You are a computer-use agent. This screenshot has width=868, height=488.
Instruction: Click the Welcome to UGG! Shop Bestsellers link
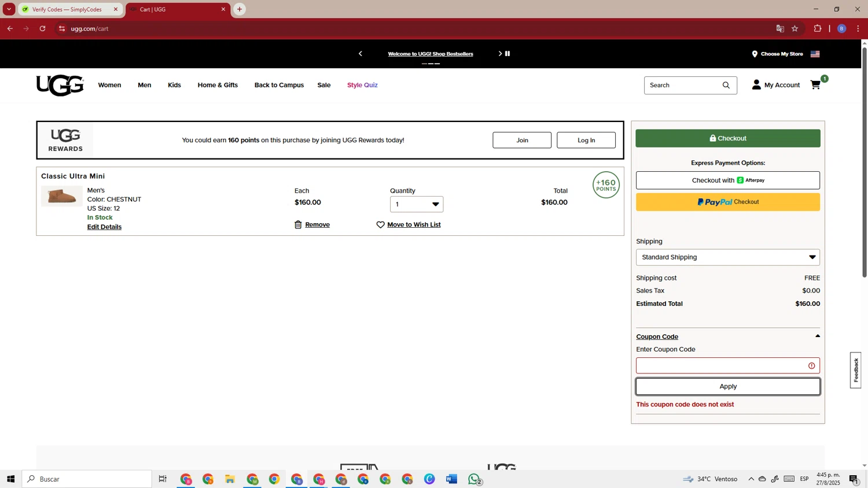(431, 54)
